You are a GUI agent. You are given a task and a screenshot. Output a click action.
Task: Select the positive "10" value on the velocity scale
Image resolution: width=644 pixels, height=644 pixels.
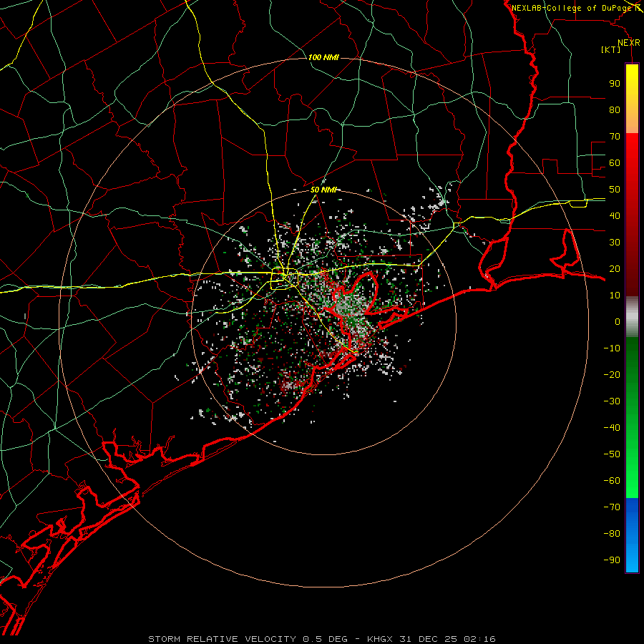coord(615,296)
